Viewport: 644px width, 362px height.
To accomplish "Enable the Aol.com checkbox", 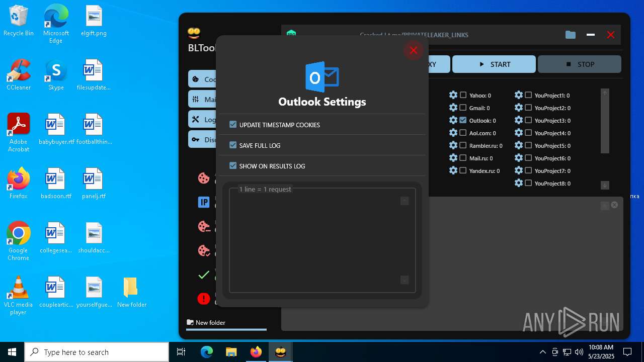I will pyautogui.click(x=463, y=133).
